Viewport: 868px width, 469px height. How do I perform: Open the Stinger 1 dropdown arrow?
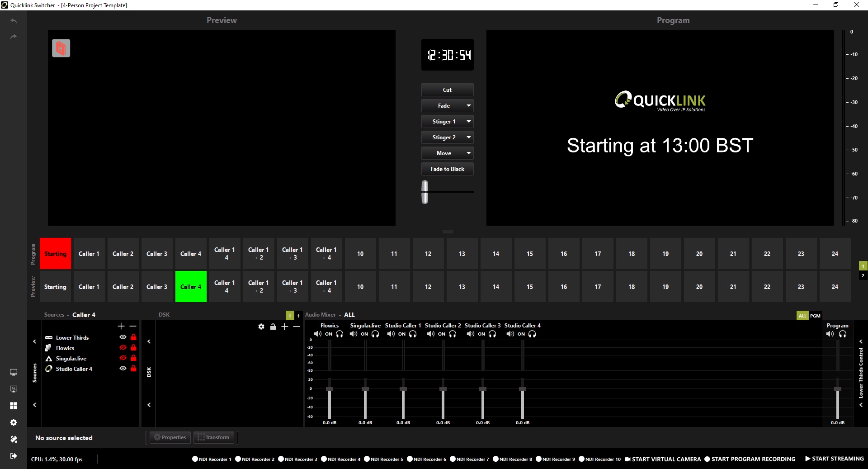tap(469, 122)
